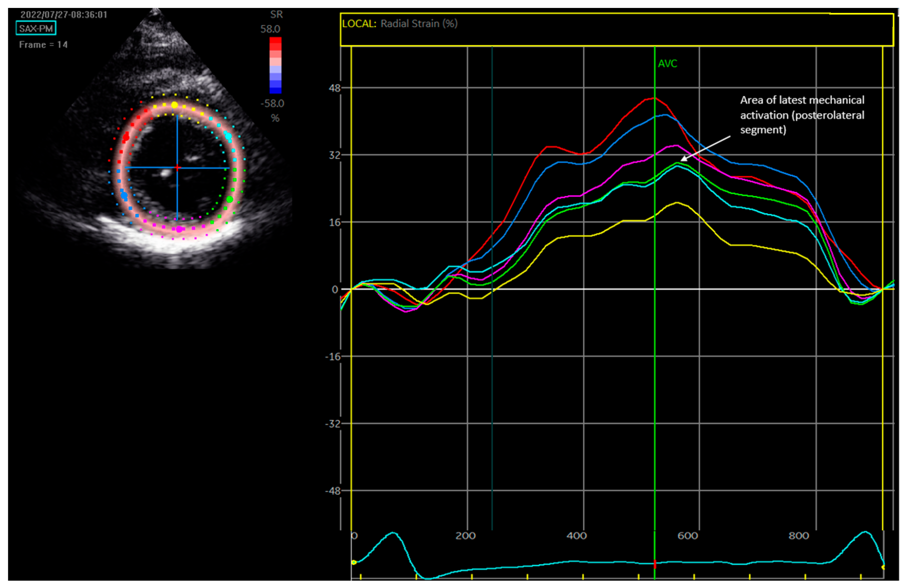The image size is (904, 588).
Task: Click the peak of the yellow strain curve
Action: 677,203
